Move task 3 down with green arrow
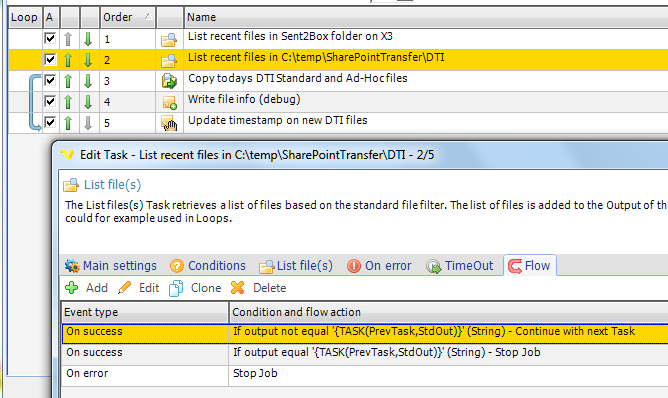The width and height of the screenshot is (668, 398). click(88, 81)
